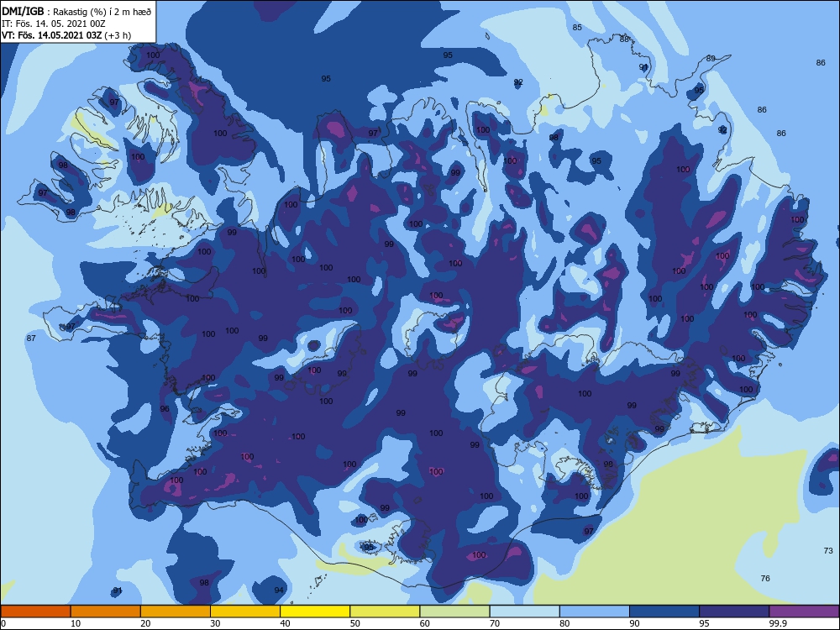Viewport: 840px width, 630px height.
Task: Click the valid time line 'VT: Fös. 14.05.2021 03Z (+3 h)'
Action: 66,35
